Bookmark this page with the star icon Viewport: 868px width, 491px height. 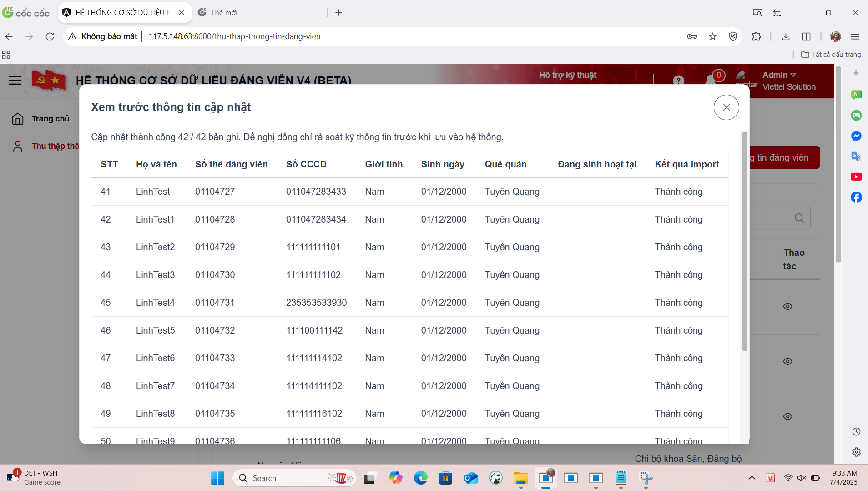712,36
